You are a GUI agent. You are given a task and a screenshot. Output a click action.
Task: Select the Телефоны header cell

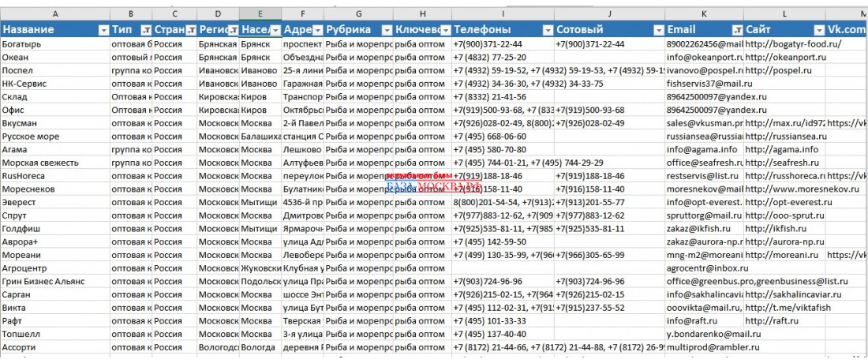(x=503, y=30)
